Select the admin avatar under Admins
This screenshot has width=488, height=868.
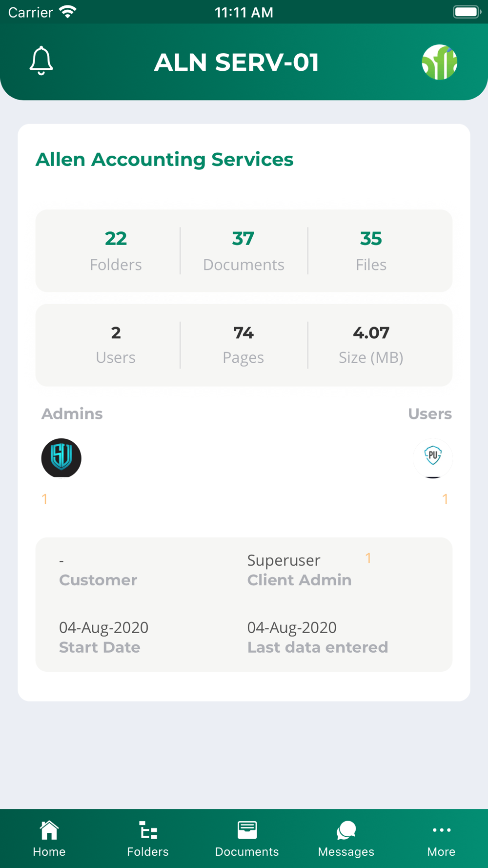point(61,458)
